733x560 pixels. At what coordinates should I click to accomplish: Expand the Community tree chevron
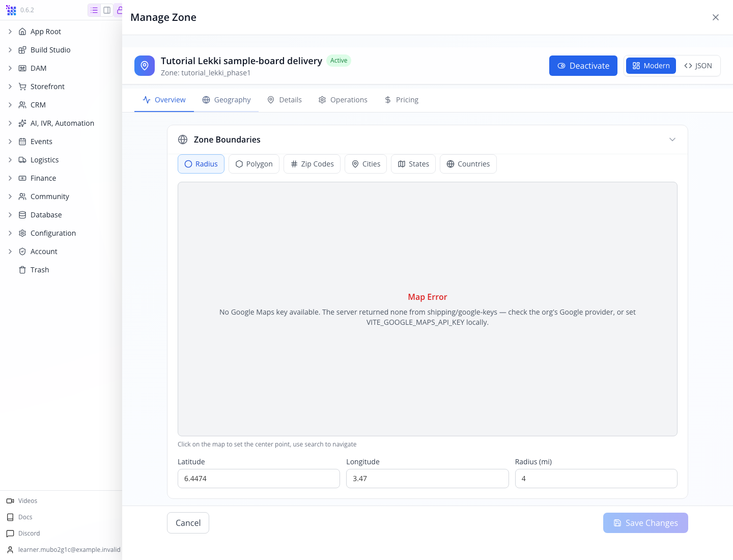10,197
